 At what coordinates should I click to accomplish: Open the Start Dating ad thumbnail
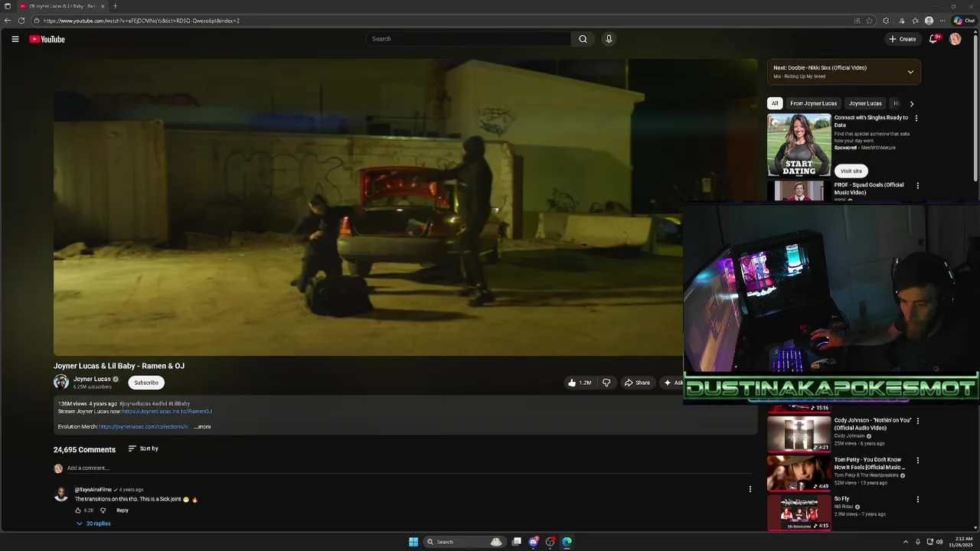799,145
